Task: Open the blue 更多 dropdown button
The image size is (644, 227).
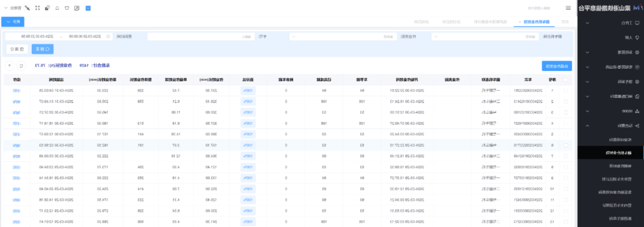Action: pos(13,22)
